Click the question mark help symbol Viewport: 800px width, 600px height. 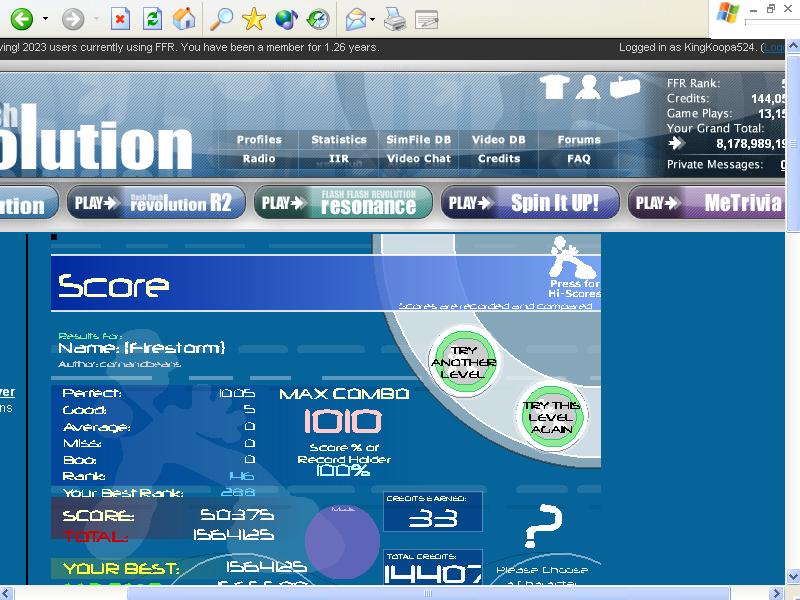[x=543, y=526]
